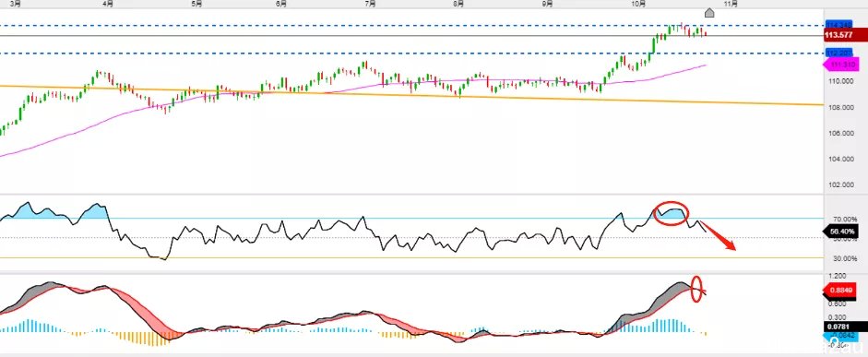Click the magenta moving-average price tag
Image resolution: width=868 pixels, height=357 pixels.
(841, 65)
